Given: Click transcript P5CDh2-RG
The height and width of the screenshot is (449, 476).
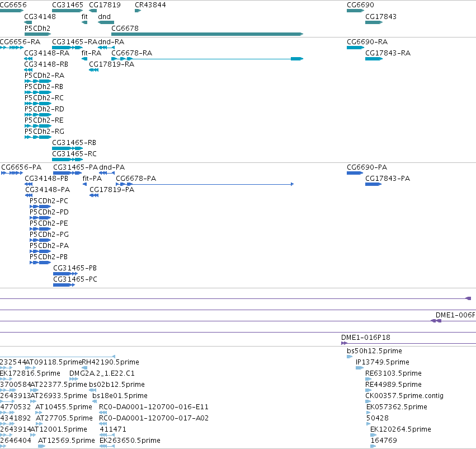Looking at the screenshot, I should tap(44, 131).
